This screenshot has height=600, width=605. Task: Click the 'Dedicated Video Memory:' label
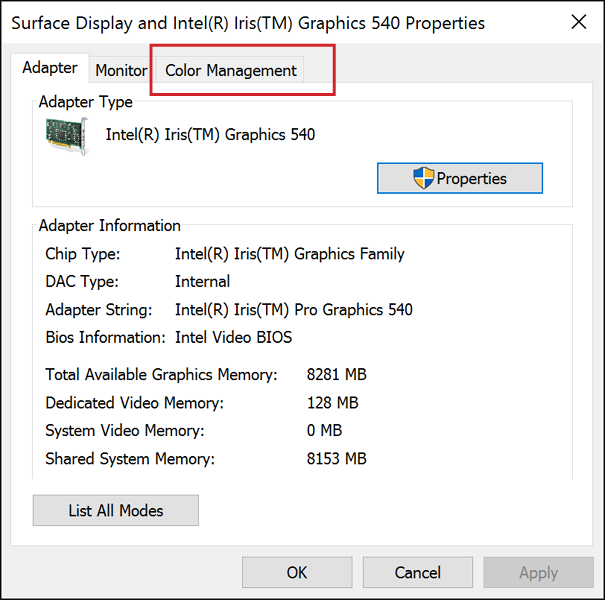point(134,402)
